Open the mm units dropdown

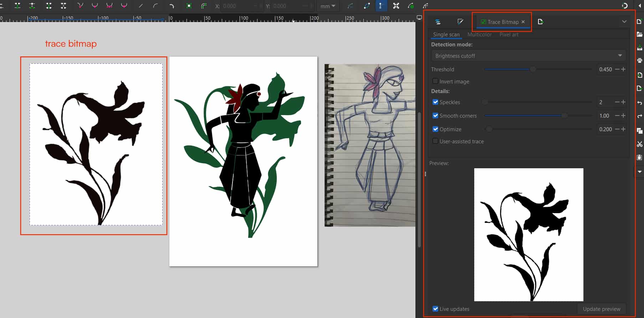pos(328,6)
